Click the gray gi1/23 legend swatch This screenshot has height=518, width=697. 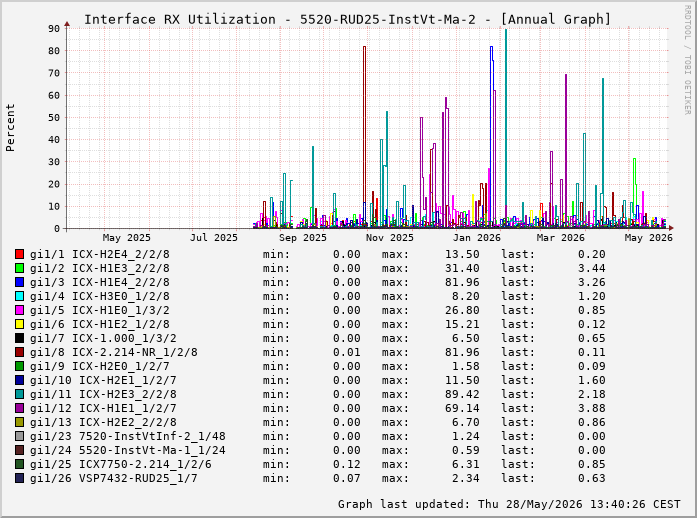[x=19, y=436]
